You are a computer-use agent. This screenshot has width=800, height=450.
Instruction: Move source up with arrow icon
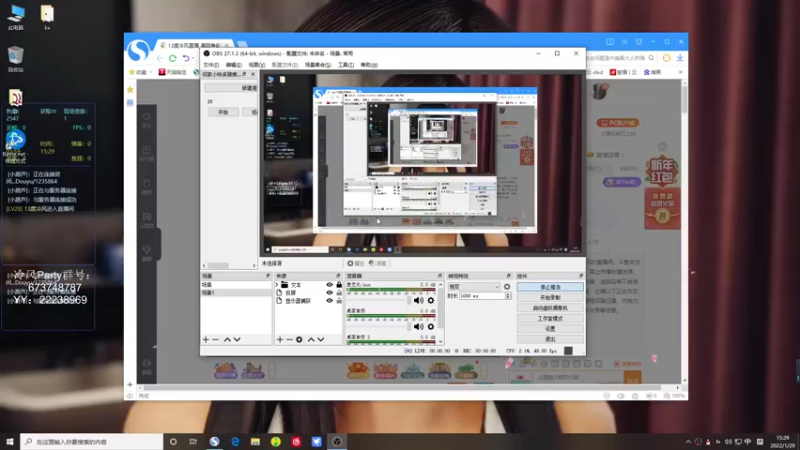click(x=311, y=340)
